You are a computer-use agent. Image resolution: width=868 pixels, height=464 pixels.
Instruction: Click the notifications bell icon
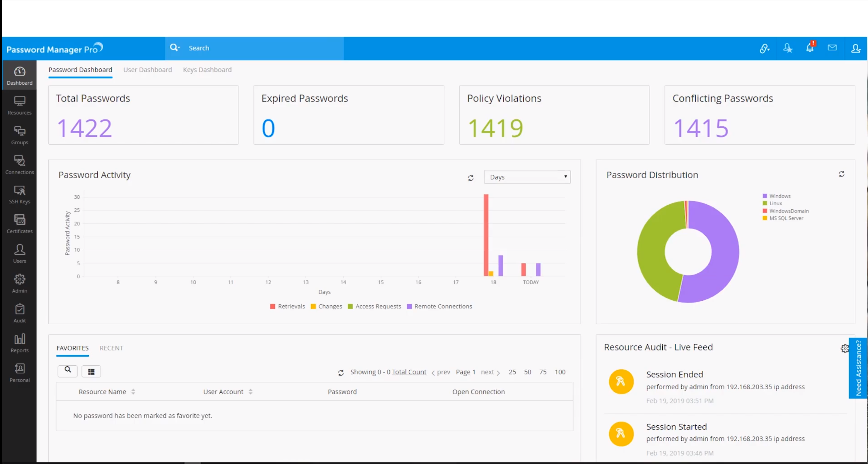(x=810, y=48)
